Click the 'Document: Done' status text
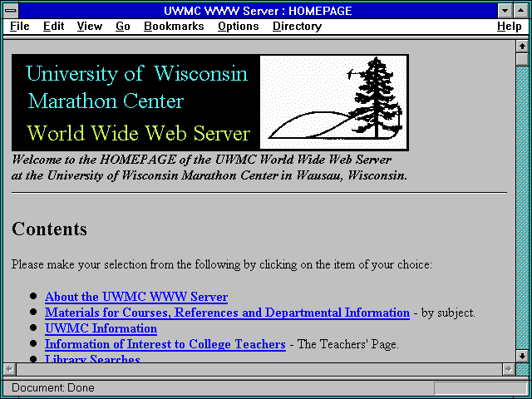 click(x=53, y=387)
